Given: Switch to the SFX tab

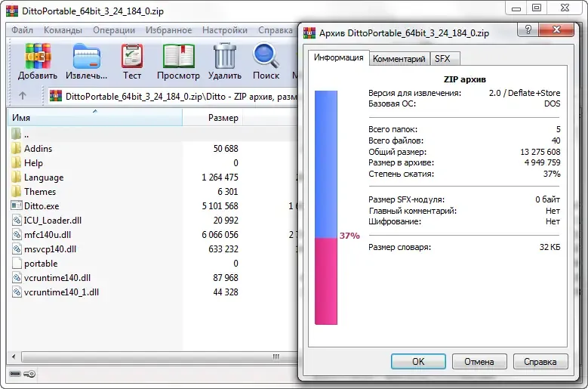Looking at the screenshot, I should coord(445,59).
